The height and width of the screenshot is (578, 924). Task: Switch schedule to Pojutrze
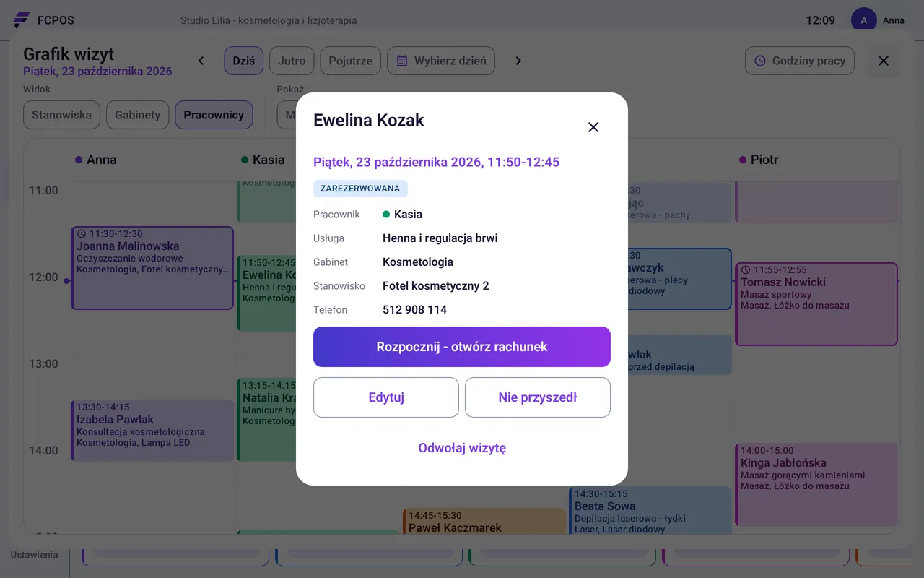(351, 61)
